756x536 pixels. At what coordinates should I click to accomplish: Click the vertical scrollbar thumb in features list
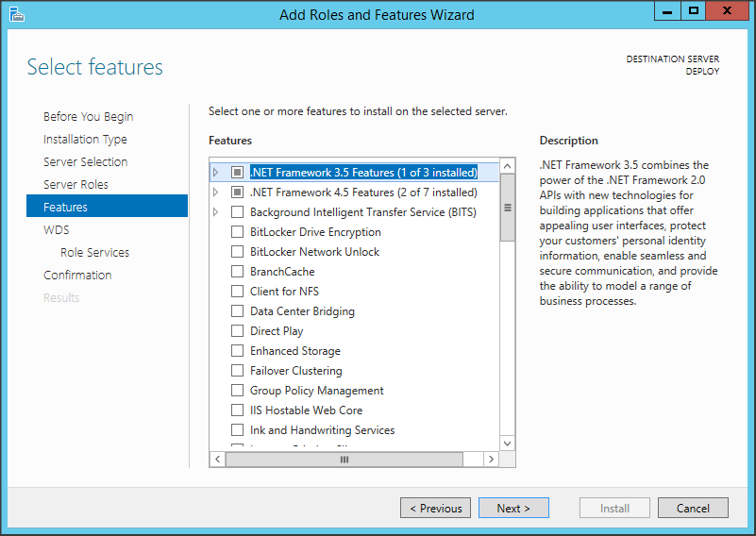coord(508,209)
